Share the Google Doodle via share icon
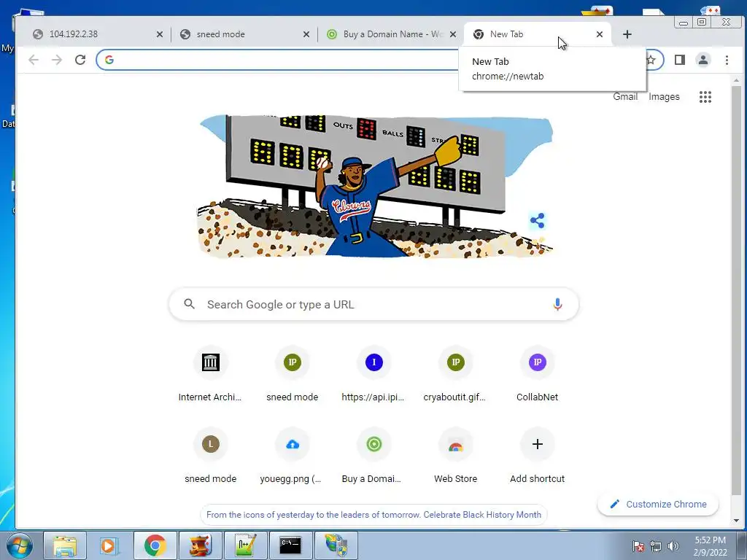The image size is (747, 560). coord(538,220)
